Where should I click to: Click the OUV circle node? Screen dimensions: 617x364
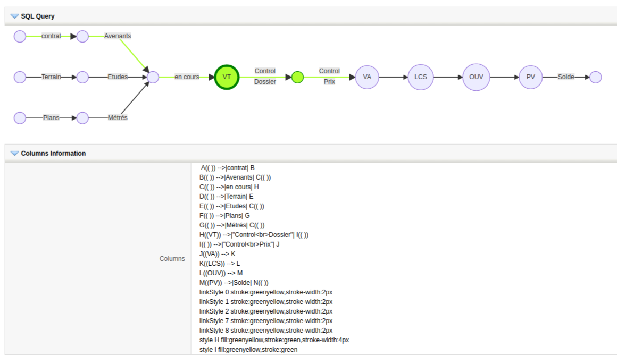476,77
